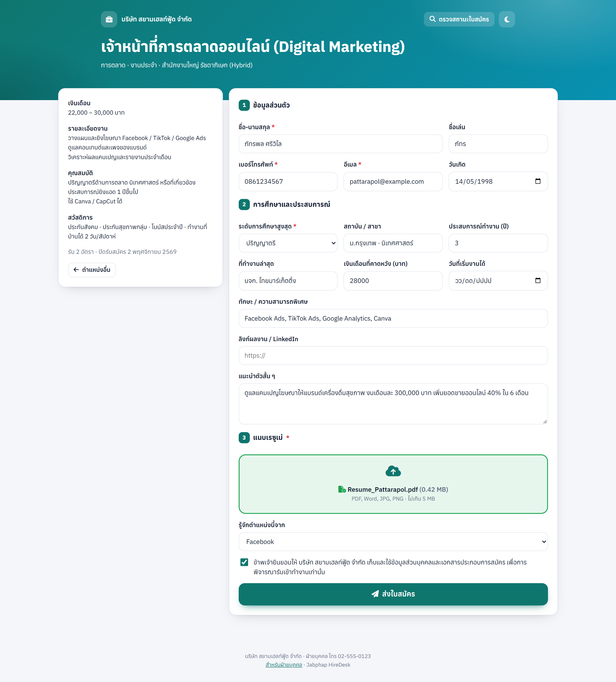616x682 pixels.
Task: Open the birthdate calendar picker icon
Action: coord(538,181)
